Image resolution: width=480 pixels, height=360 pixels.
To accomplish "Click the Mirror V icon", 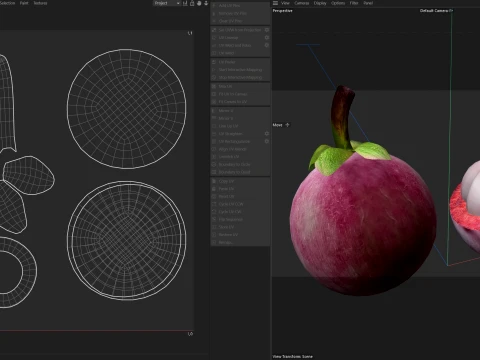I will click(x=214, y=118).
